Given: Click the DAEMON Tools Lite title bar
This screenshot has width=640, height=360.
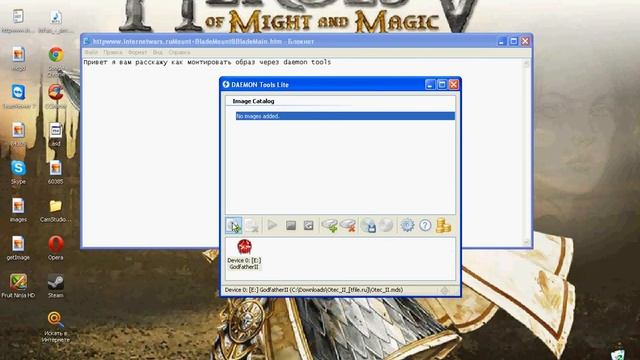Looking at the screenshot, I should 322,84.
